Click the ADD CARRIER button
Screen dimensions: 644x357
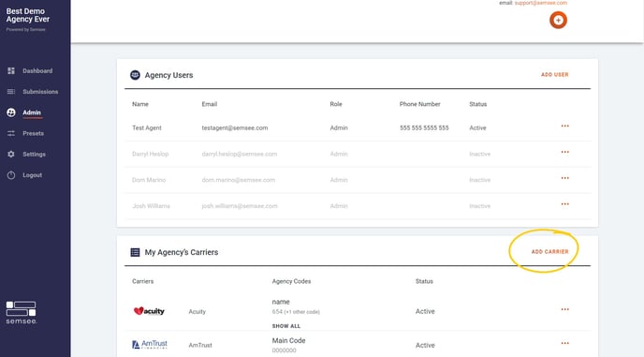point(550,251)
